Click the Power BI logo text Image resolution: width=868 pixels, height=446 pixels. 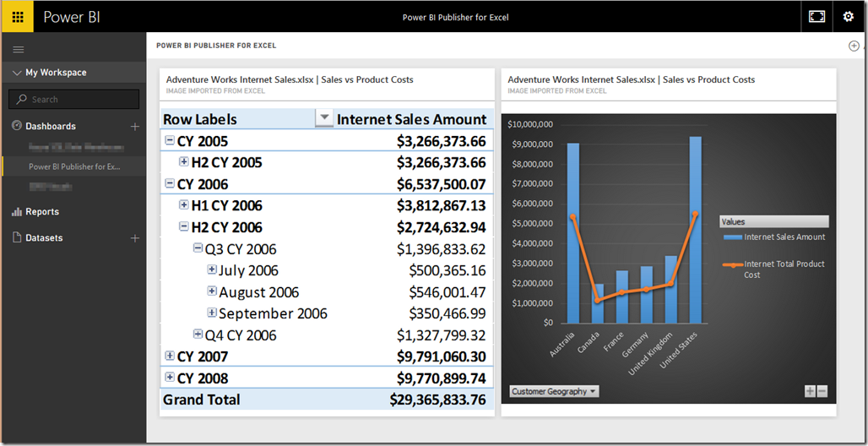coord(72,17)
